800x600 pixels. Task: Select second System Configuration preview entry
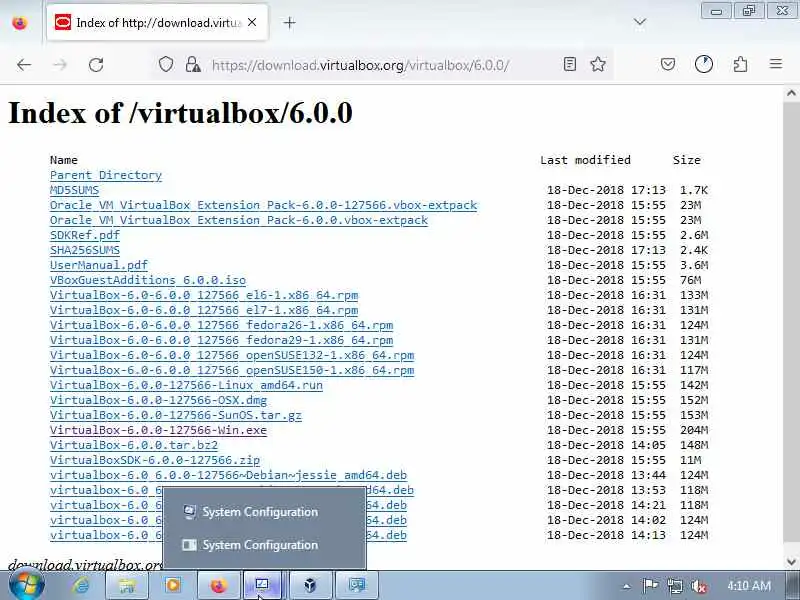[x=264, y=545]
